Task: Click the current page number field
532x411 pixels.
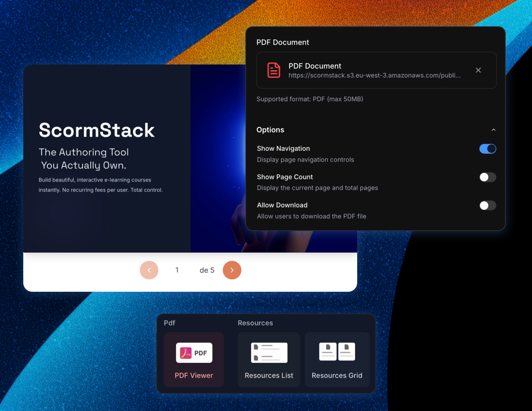Action: 177,270
